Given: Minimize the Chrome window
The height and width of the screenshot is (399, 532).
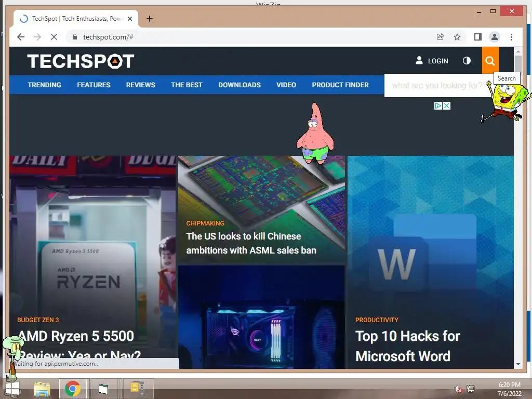Looking at the screenshot, I should (478, 11).
